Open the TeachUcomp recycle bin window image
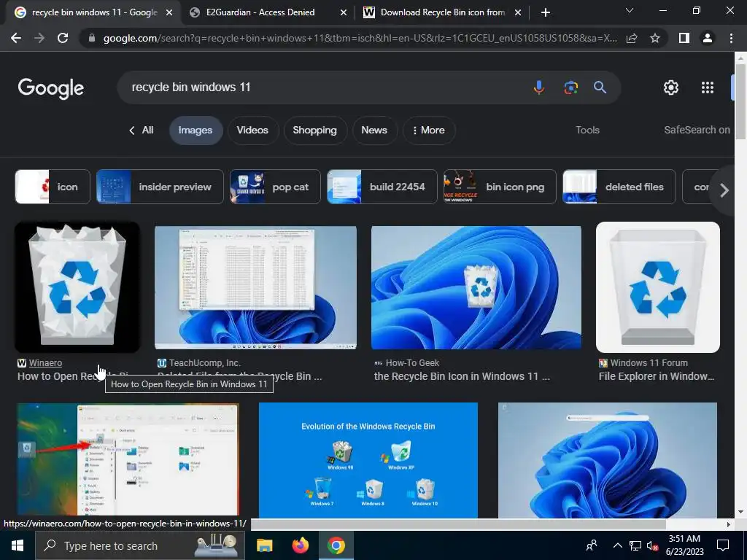Screen dimensions: 747x560 click(x=255, y=287)
